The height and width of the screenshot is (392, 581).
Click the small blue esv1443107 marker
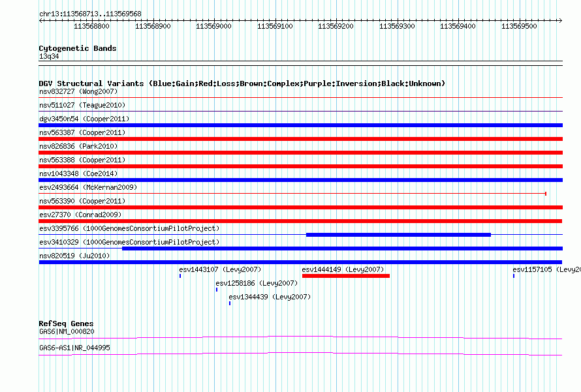(180, 276)
